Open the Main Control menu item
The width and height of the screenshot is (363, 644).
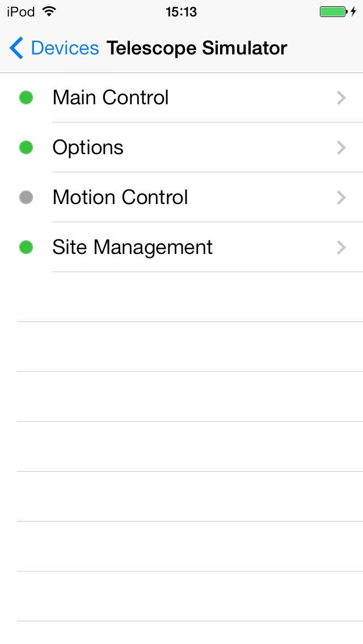point(111,98)
